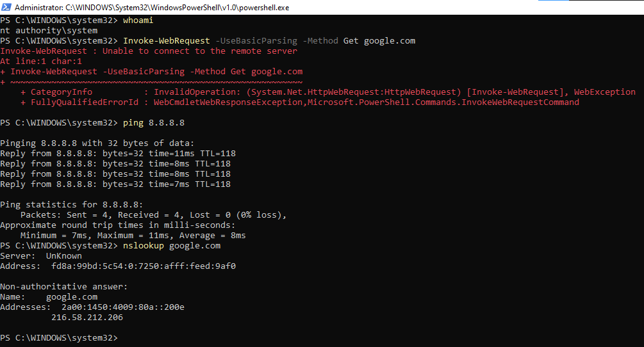
Task: Click the 'nslookup google.com' command
Action: click(x=172, y=246)
